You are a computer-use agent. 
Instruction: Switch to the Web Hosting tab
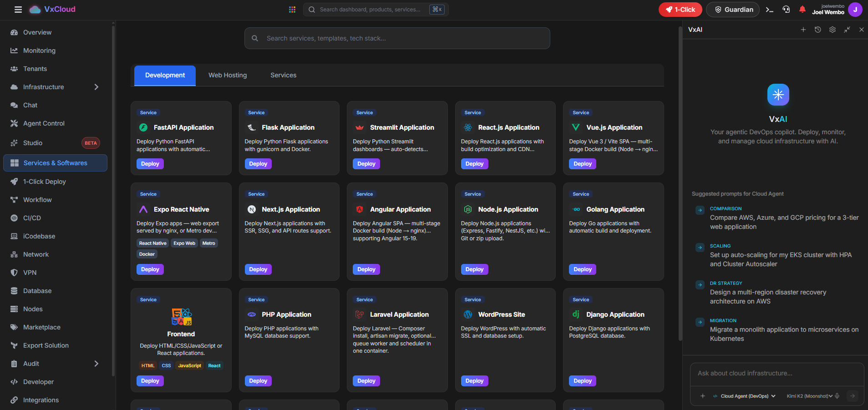coord(228,76)
